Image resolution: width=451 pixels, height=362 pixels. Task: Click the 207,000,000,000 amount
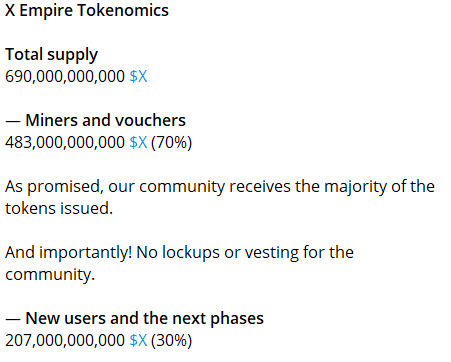pos(65,341)
